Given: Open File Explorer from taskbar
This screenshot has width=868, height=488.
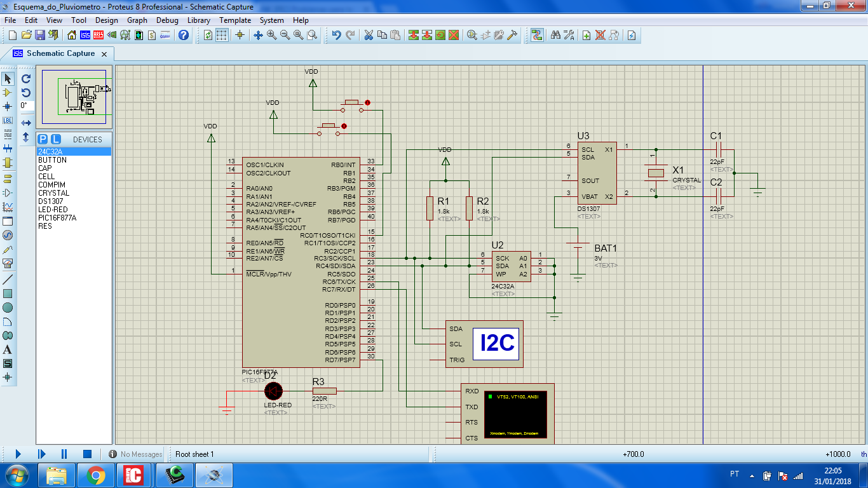Looking at the screenshot, I should [x=57, y=475].
